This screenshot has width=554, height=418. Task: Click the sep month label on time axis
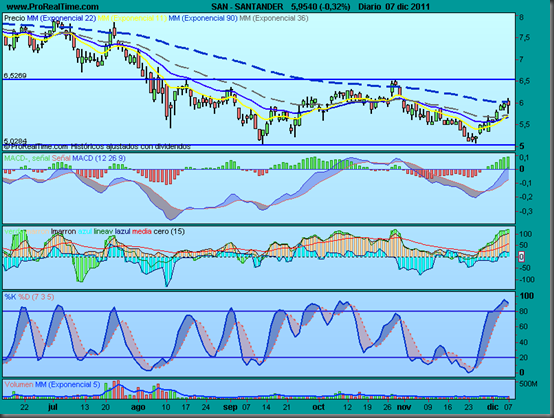(x=230, y=407)
